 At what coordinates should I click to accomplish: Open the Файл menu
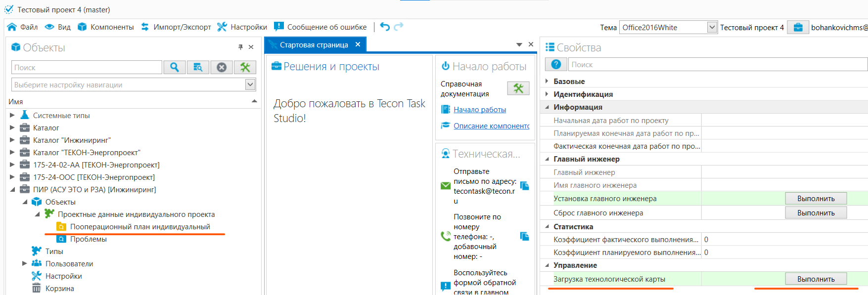(23, 27)
